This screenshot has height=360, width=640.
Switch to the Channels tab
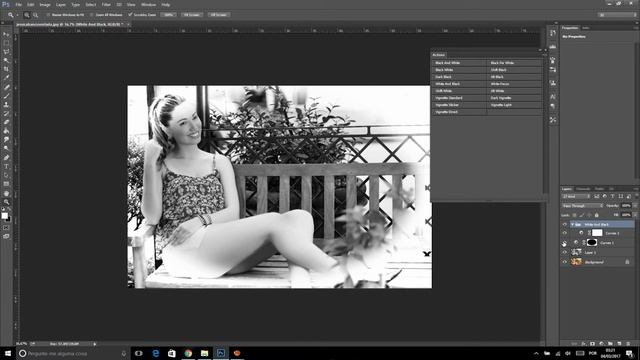click(583, 189)
